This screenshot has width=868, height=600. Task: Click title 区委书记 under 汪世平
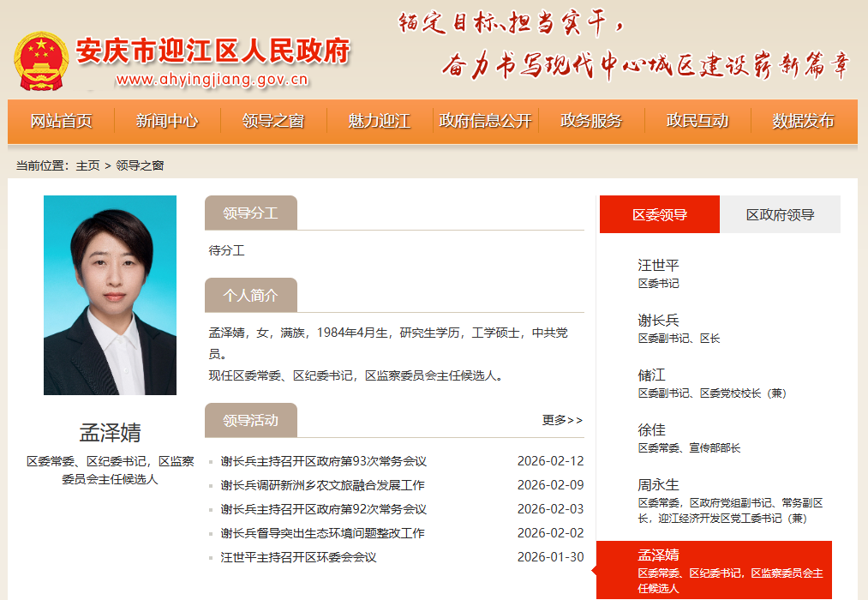tap(658, 284)
